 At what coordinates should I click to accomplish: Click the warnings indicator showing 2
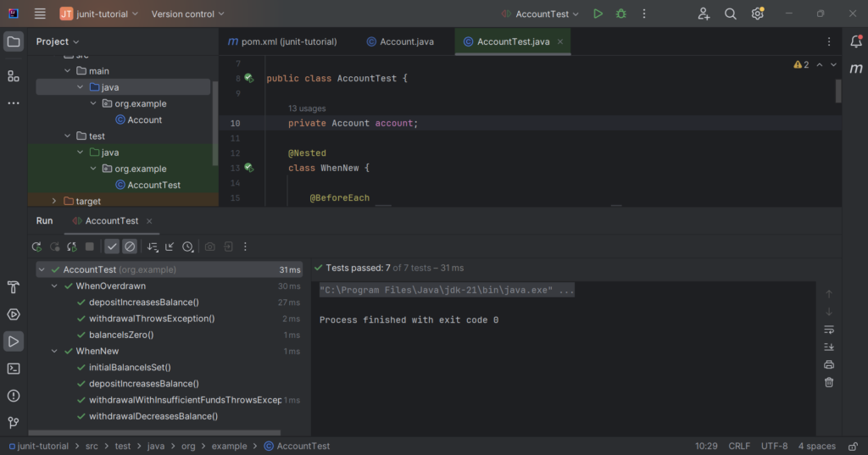[801, 64]
